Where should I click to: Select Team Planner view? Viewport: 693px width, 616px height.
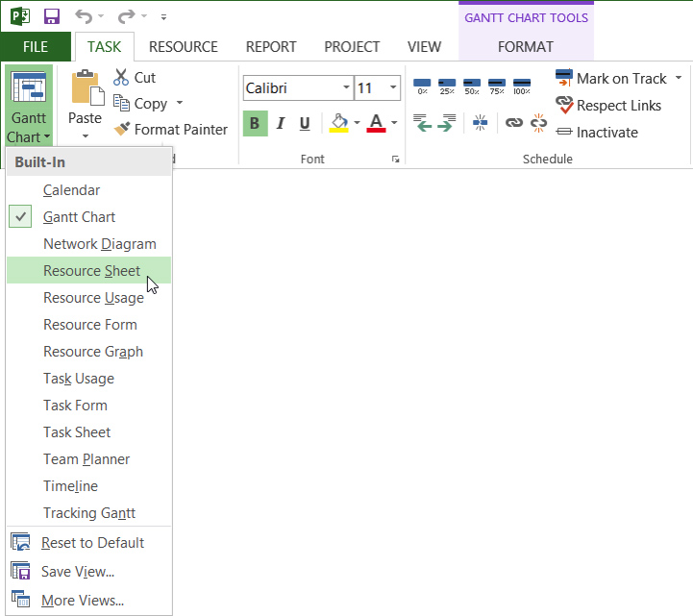[88, 459]
